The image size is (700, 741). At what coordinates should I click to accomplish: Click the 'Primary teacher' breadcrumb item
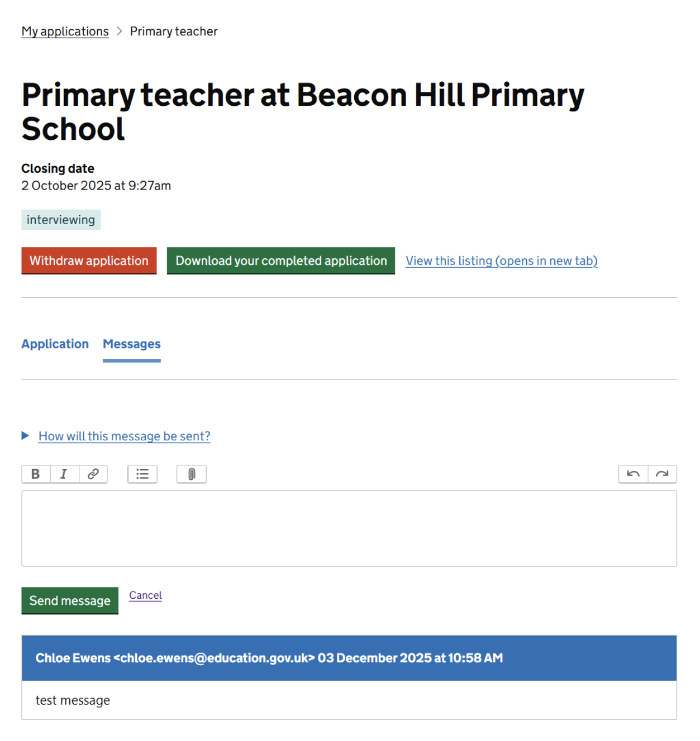174,31
